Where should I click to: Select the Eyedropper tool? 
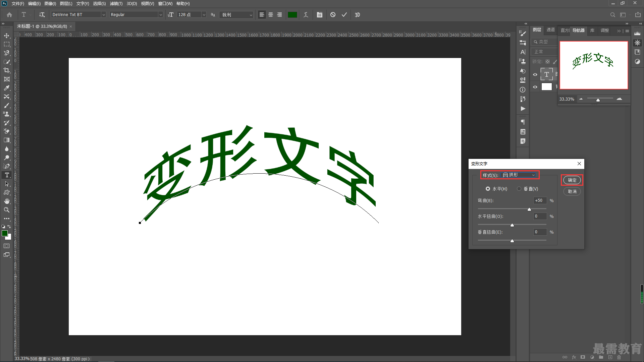[x=7, y=88]
